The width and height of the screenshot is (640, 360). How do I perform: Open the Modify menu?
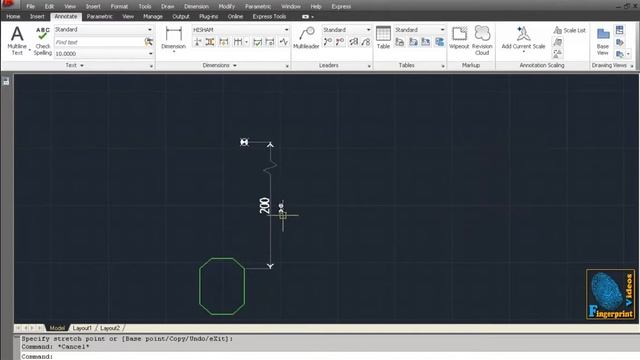click(227, 7)
